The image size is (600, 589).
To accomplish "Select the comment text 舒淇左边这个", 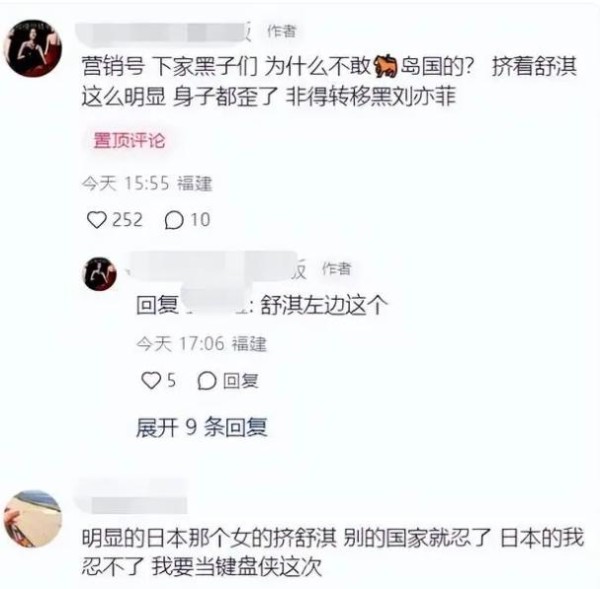I will pyautogui.click(x=324, y=305).
